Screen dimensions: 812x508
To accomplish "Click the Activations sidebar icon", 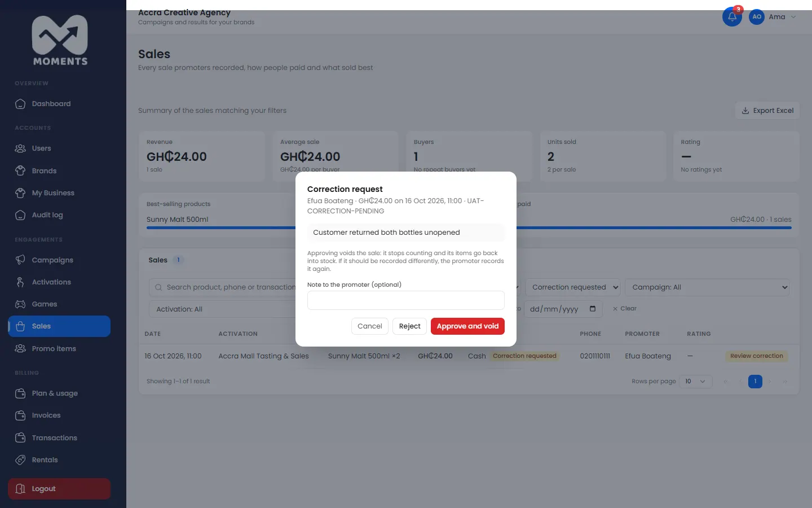I will [20, 282].
